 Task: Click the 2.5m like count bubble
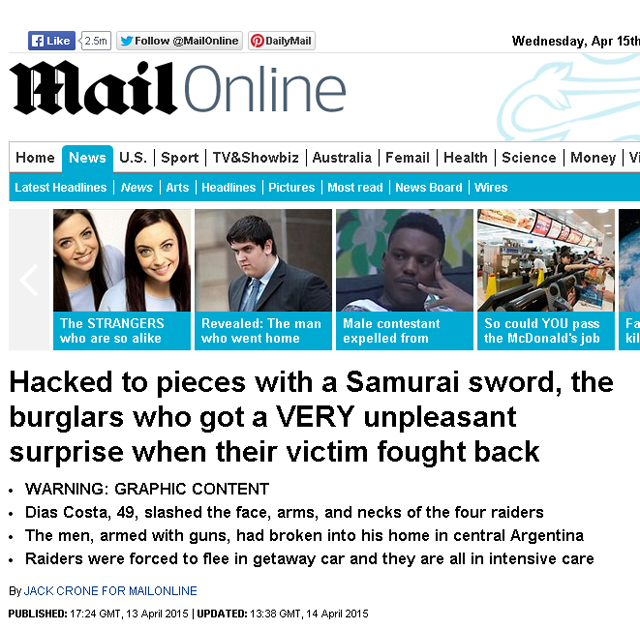pyautogui.click(x=96, y=41)
